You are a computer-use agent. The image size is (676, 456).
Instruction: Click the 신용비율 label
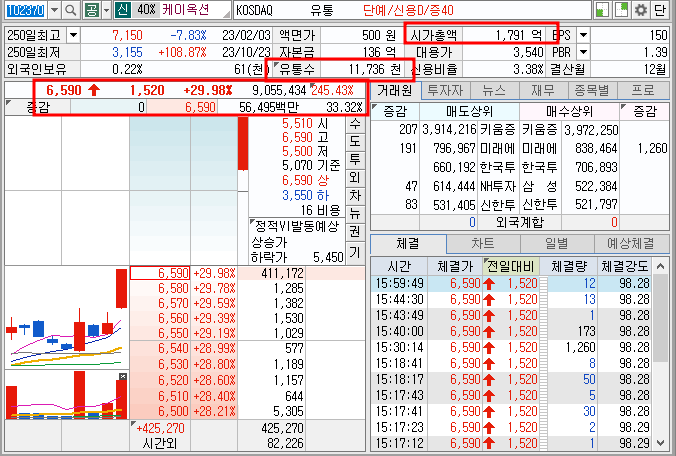point(435,69)
